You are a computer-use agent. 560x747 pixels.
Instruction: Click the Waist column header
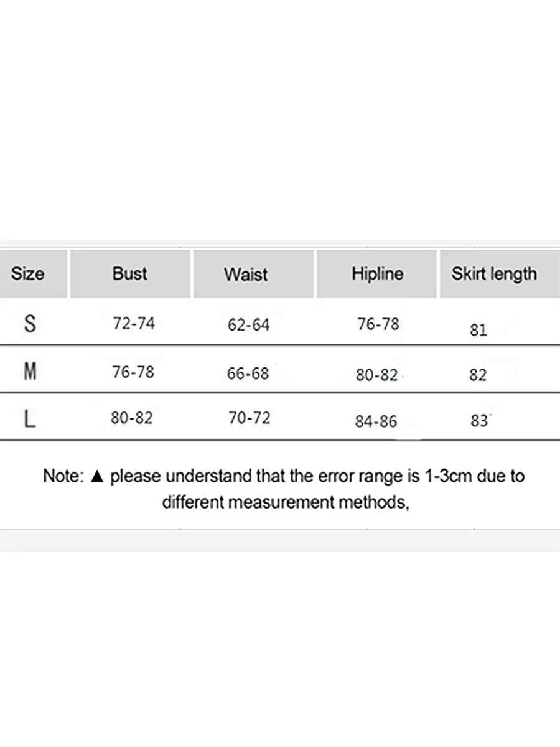coord(246,275)
